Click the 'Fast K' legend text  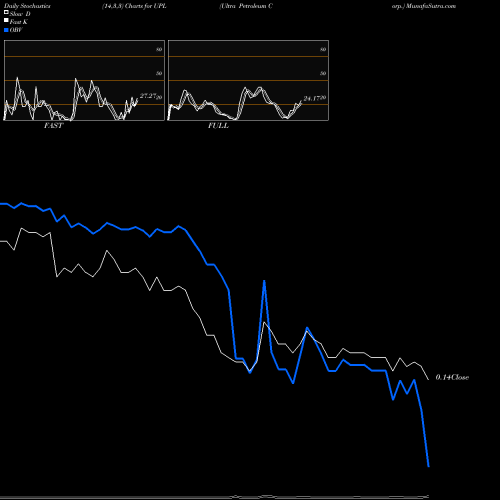click(x=19, y=22)
